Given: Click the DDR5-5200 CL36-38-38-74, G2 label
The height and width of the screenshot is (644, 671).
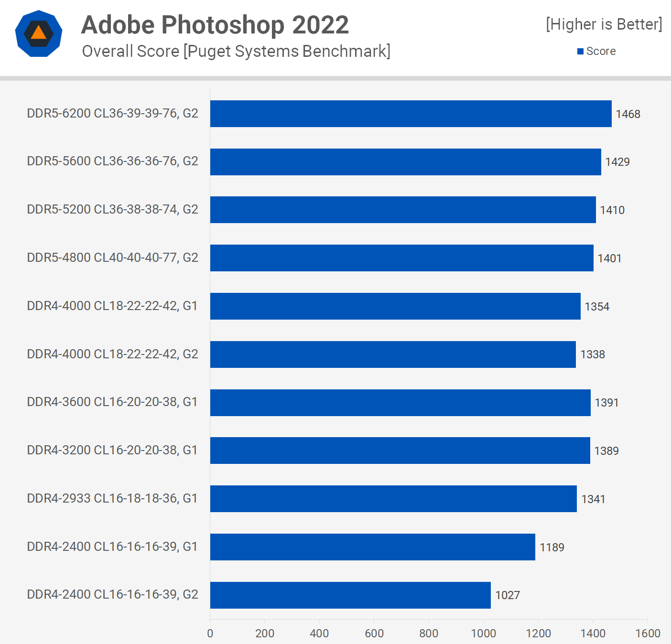Looking at the screenshot, I should click(112, 209).
